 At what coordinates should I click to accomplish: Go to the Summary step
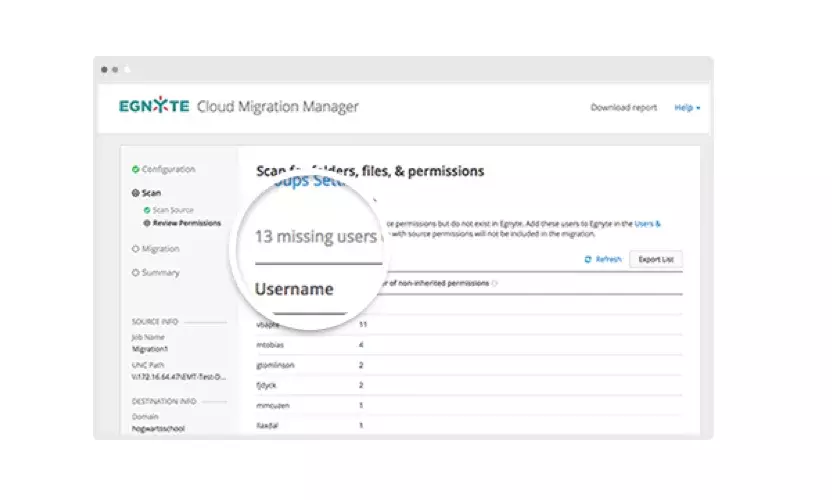[x=156, y=272]
